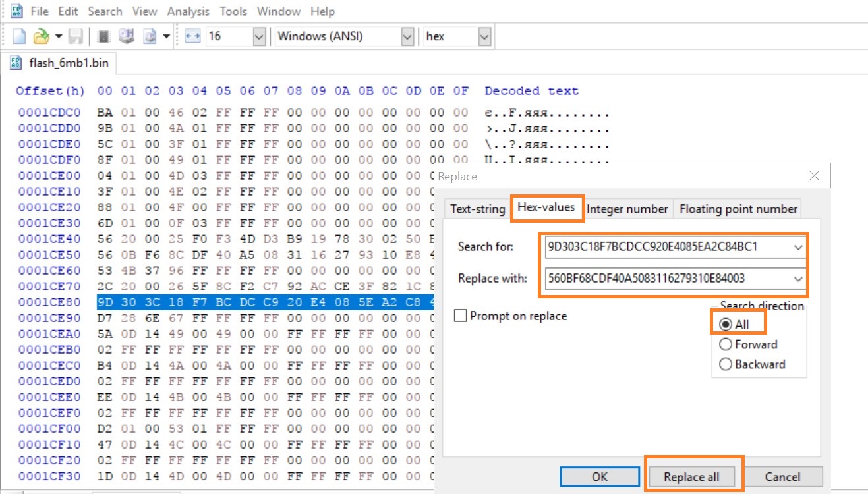Click the bytes-per-row width arrows icon
Viewport: 868px width, 494px height.
pyautogui.click(x=192, y=37)
